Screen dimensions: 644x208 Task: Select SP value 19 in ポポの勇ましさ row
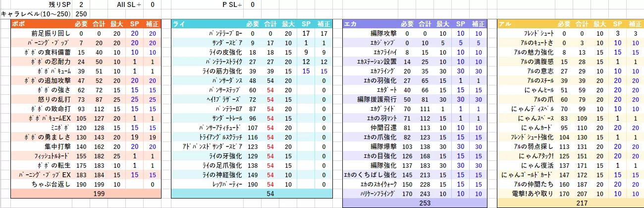pyautogui.click(x=134, y=137)
